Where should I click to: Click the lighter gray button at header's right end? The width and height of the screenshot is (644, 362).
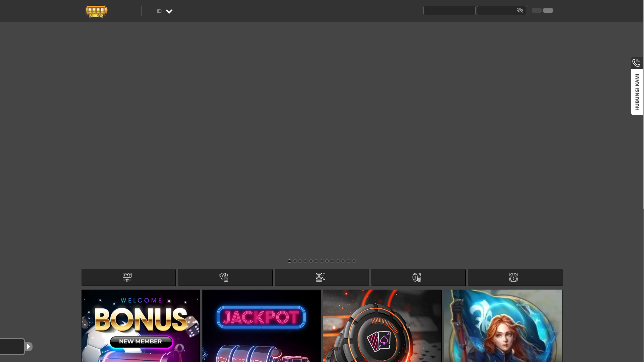point(548,10)
